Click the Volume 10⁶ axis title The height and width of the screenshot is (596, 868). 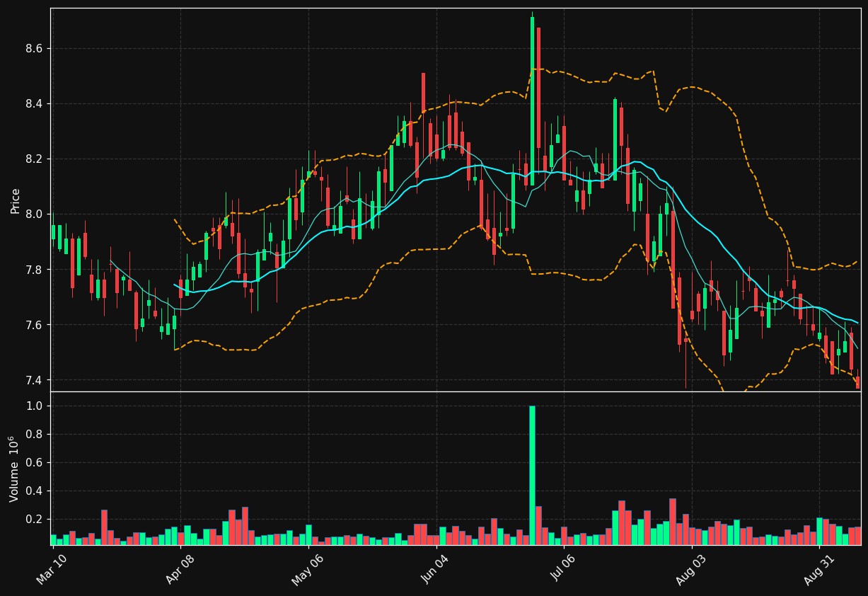[14, 469]
